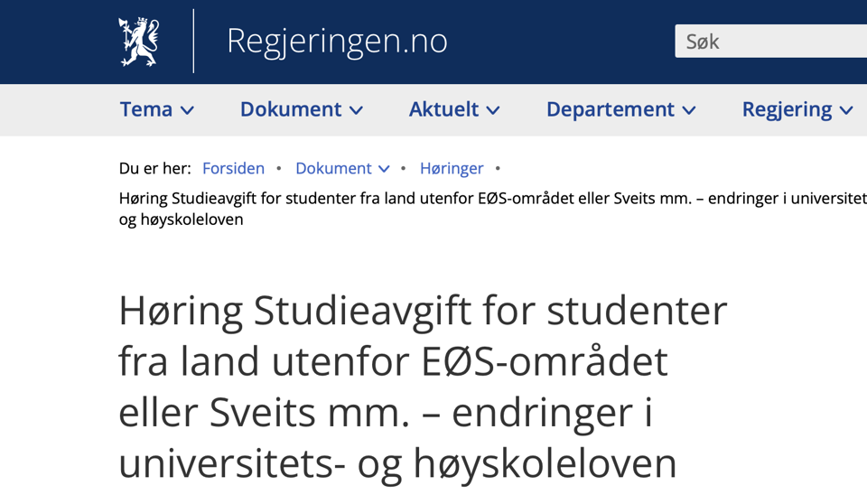The width and height of the screenshot is (867, 504).
Task: Click the "Du er her:" breadcrumb label
Action: pyautogui.click(x=154, y=168)
